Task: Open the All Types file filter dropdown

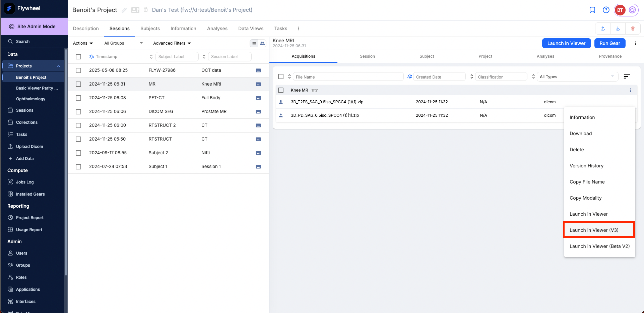Action: pyautogui.click(x=577, y=77)
